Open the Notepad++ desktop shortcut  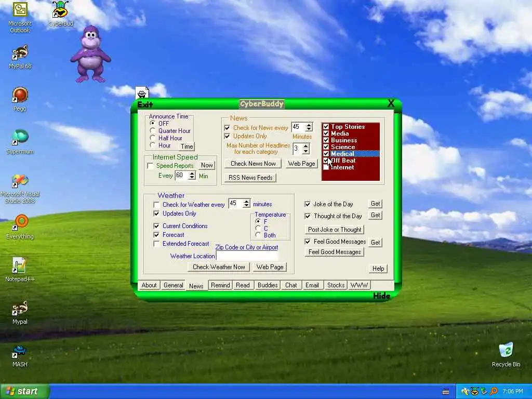pos(20,270)
